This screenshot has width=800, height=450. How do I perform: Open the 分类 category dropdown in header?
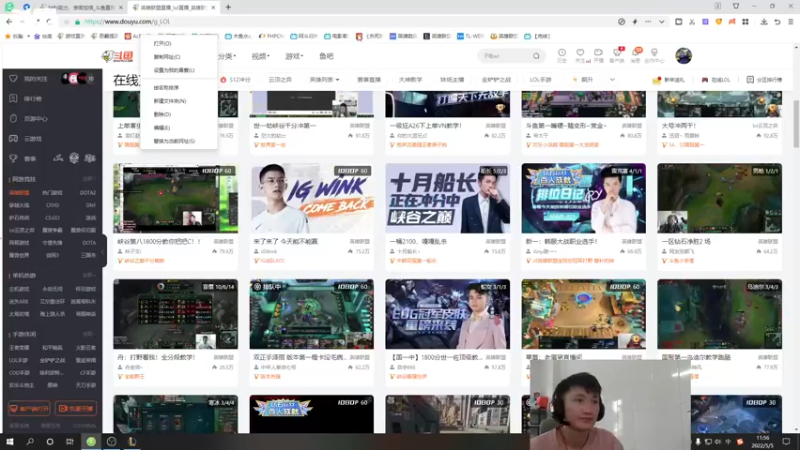(227, 56)
